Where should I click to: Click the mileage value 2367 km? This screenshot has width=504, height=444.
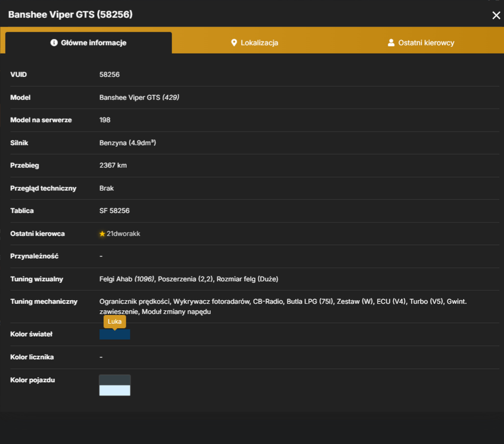tap(113, 165)
